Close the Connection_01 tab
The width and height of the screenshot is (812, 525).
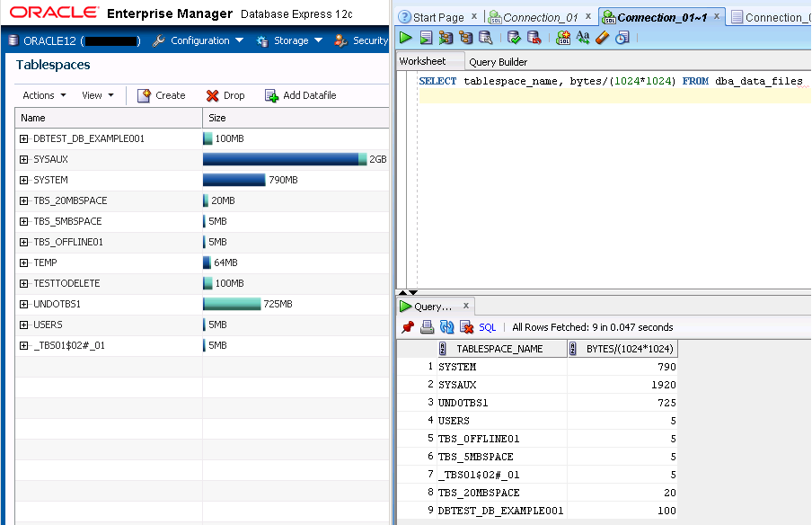tap(588, 16)
